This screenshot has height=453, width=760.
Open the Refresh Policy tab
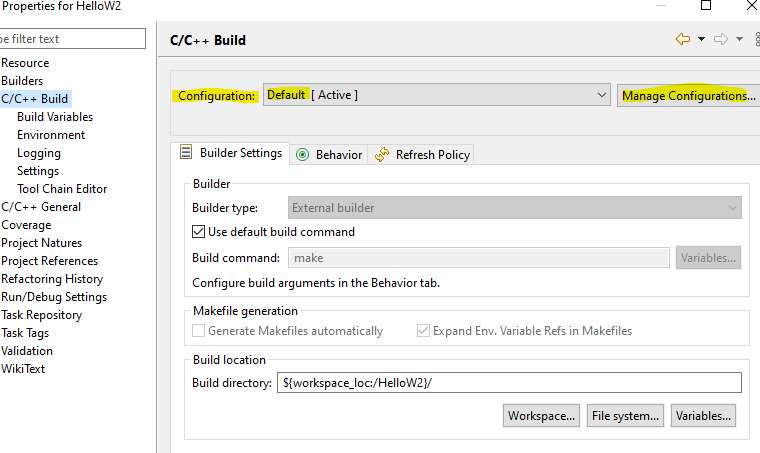[x=421, y=155]
